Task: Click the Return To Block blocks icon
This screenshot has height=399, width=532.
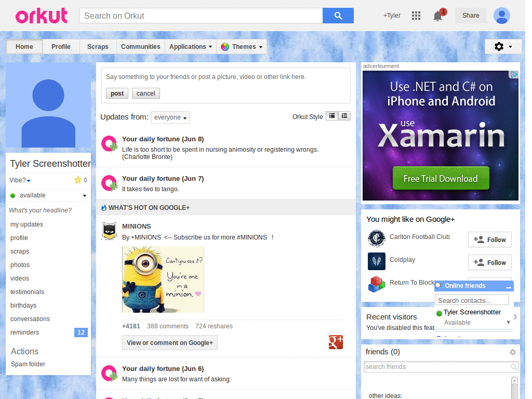Action: 377,284
